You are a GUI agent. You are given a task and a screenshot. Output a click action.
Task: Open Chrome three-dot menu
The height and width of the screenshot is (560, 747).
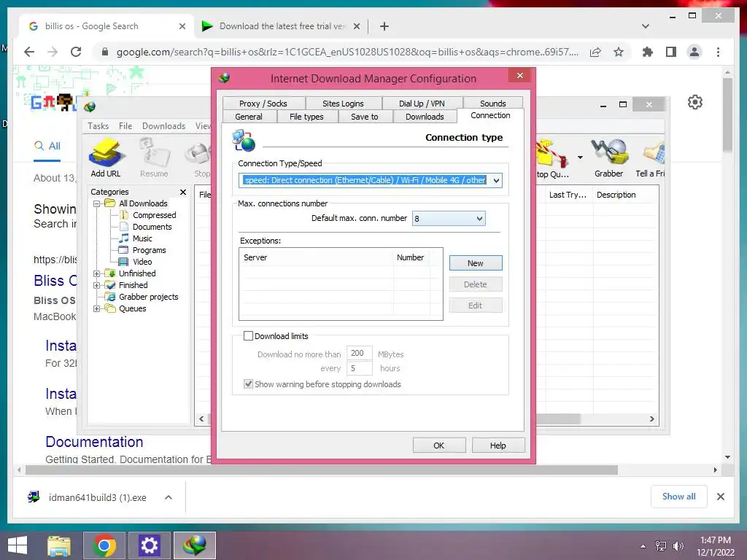[718, 52]
